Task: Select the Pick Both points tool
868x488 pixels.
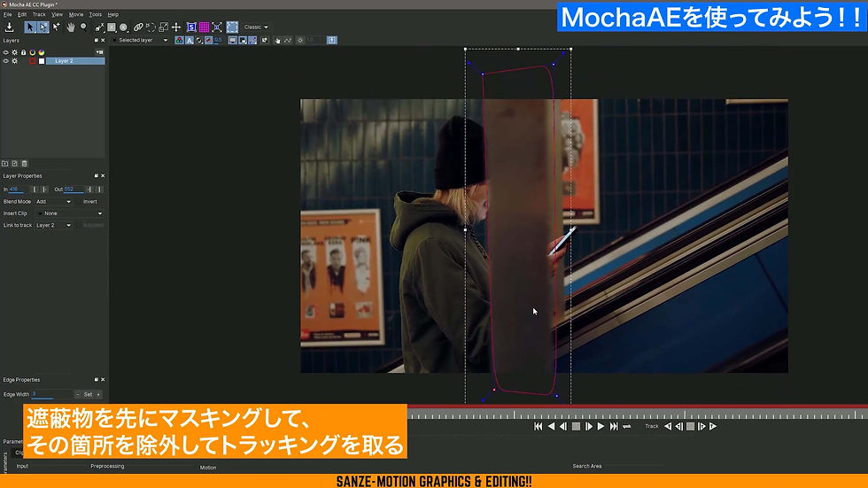Action: click(43, 27)
